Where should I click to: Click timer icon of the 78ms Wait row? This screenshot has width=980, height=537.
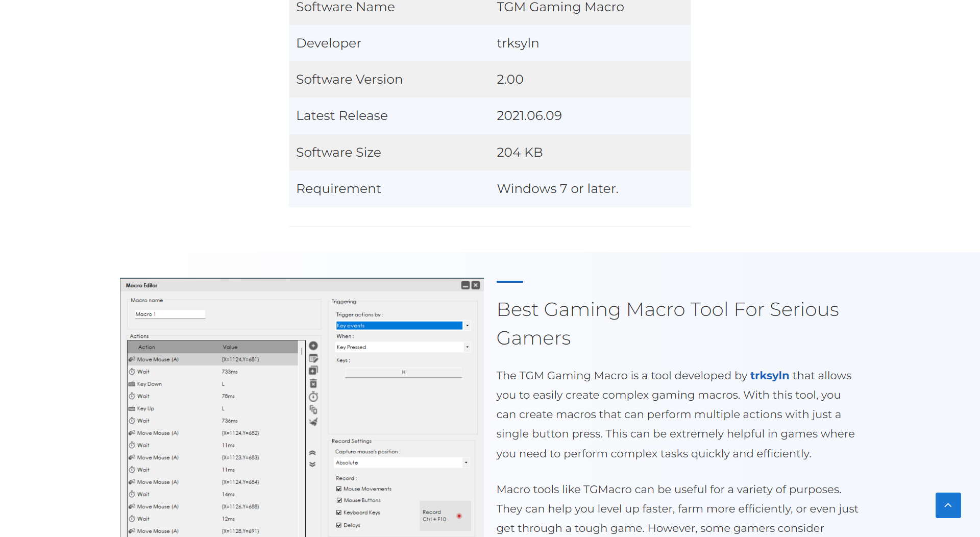[x=132, y=396]
